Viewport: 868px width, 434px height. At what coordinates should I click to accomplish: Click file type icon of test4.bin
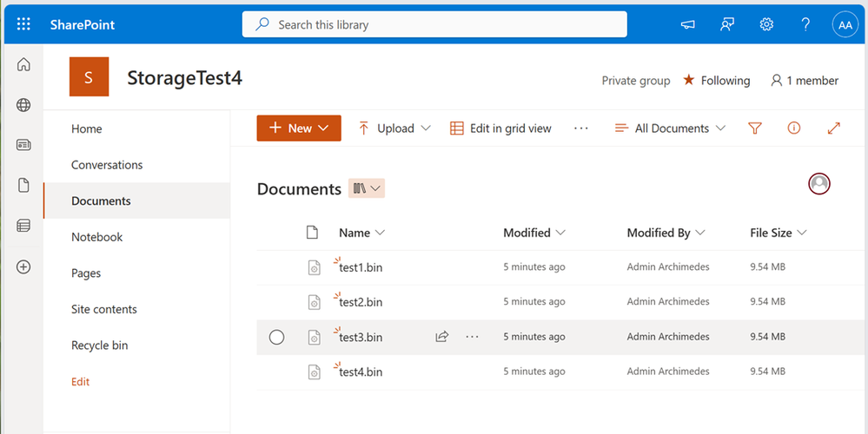pyautogui.click(x=314, y=372)
